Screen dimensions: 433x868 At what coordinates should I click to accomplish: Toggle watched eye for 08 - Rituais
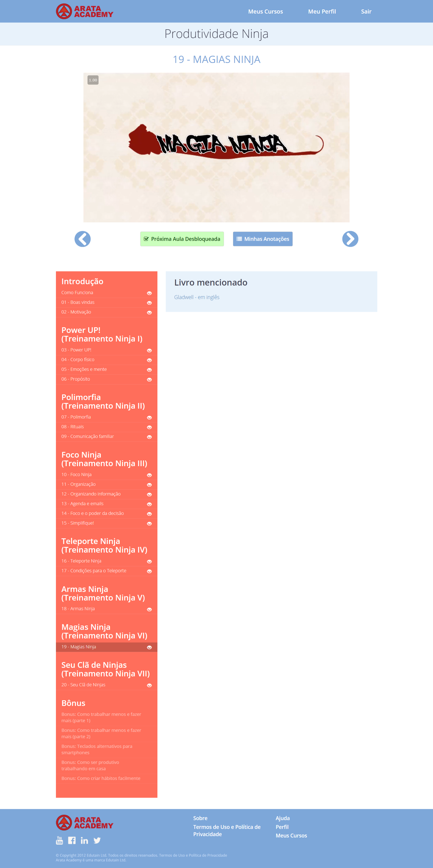coord(150,427)
